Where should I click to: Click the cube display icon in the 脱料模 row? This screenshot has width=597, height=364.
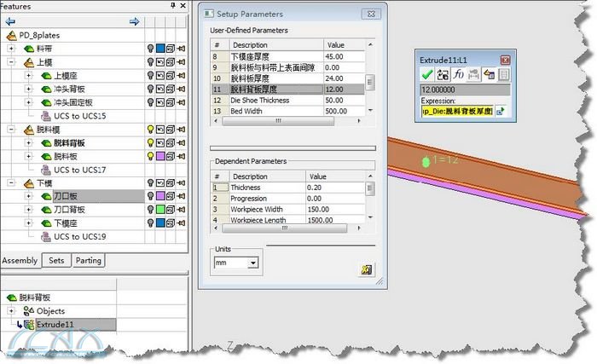click(171, 130)
